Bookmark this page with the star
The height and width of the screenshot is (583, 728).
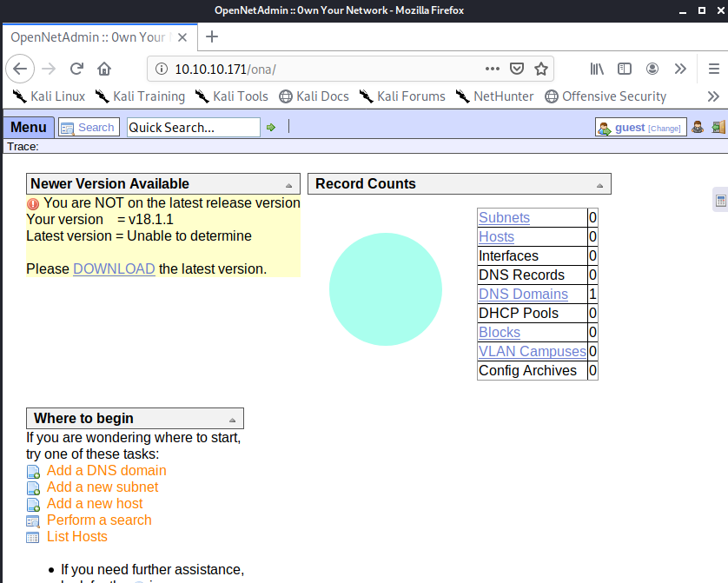[x=541, y=69]
